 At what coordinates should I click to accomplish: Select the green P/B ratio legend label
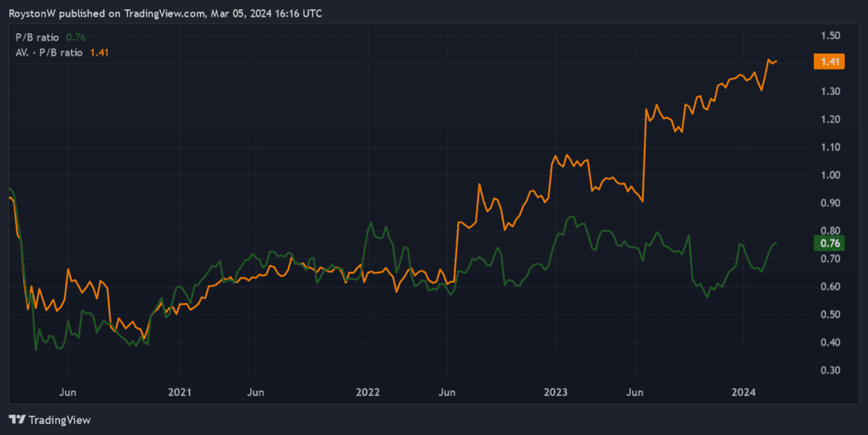(37, 38)
